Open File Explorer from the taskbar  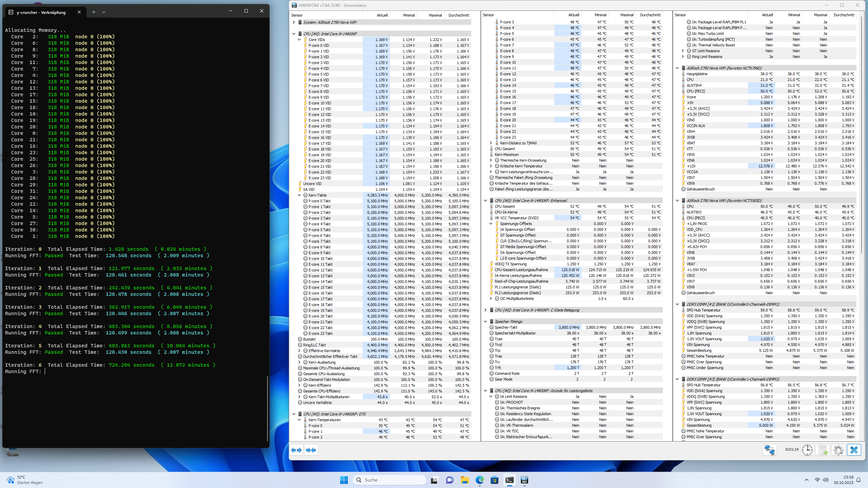pyautogui.click(x=465, y=480)
